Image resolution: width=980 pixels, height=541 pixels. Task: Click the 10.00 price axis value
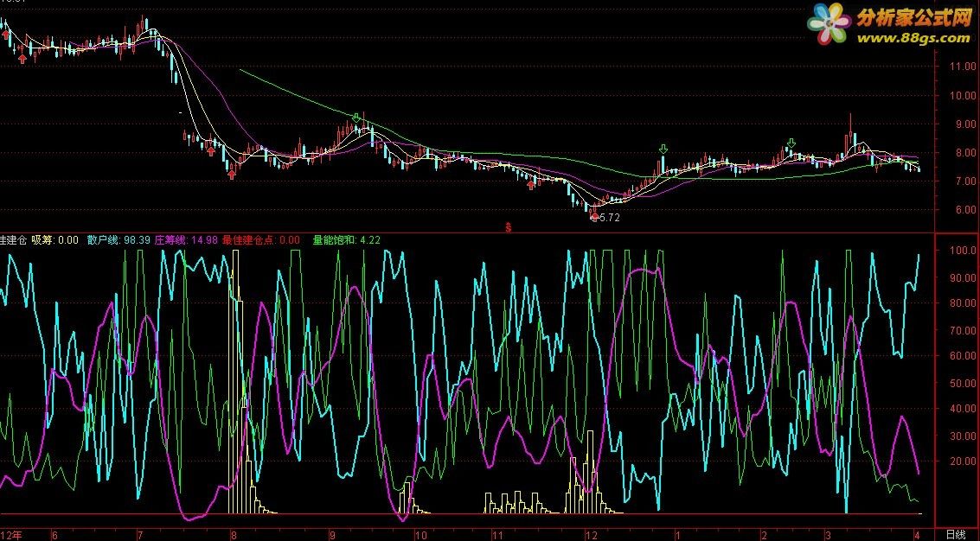click(x=963, y=96)
